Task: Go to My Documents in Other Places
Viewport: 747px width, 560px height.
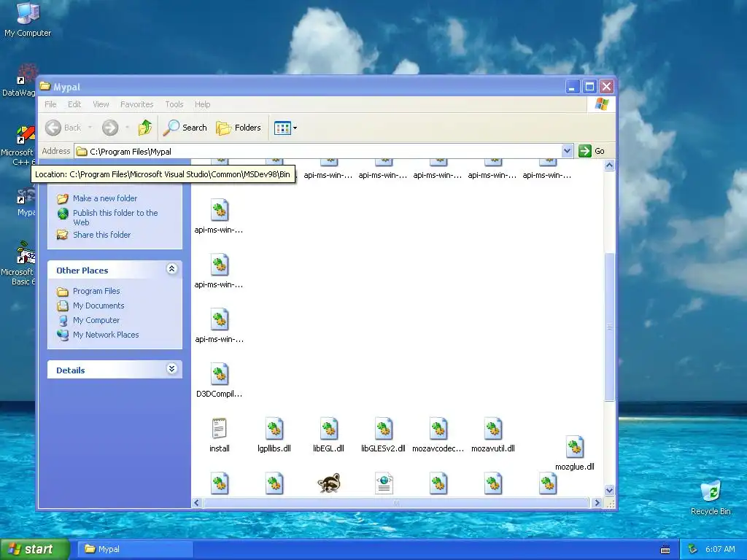Action: [x=98, y=306]
